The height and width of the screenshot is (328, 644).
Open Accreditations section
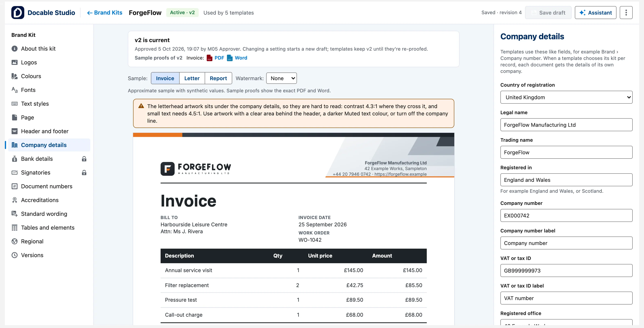[x=49, y=200]
